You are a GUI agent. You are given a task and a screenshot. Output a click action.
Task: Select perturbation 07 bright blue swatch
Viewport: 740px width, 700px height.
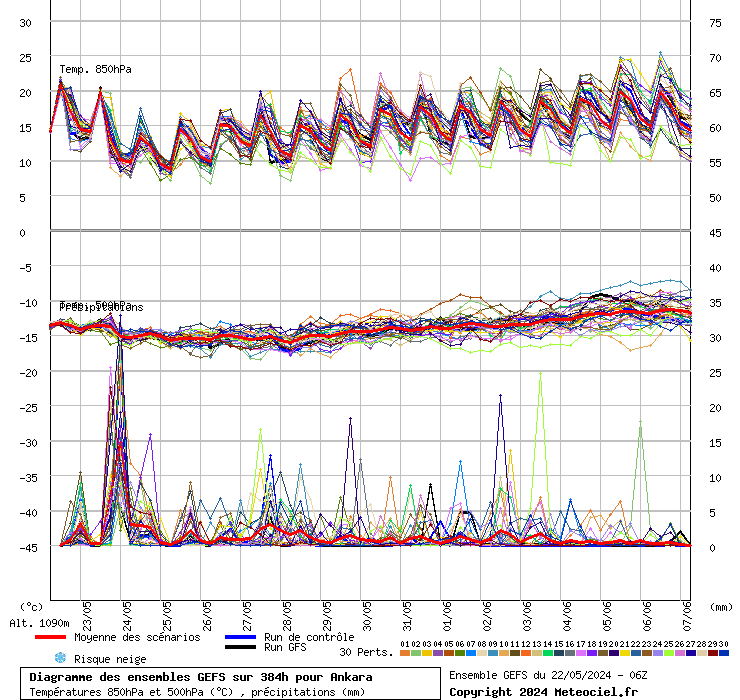471,653
